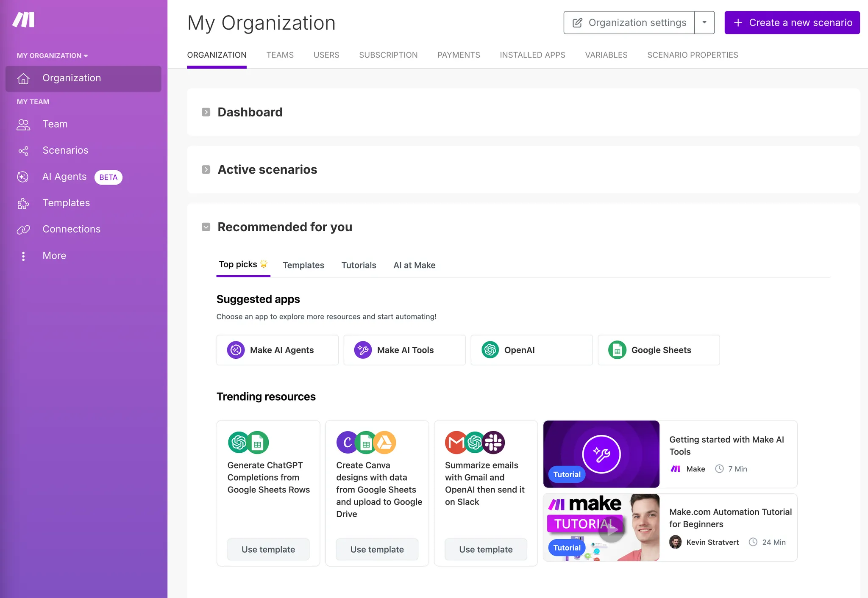The image size is (868, 598).
Task: Open Organization home icon in sidebar
Action: [23, 78]
